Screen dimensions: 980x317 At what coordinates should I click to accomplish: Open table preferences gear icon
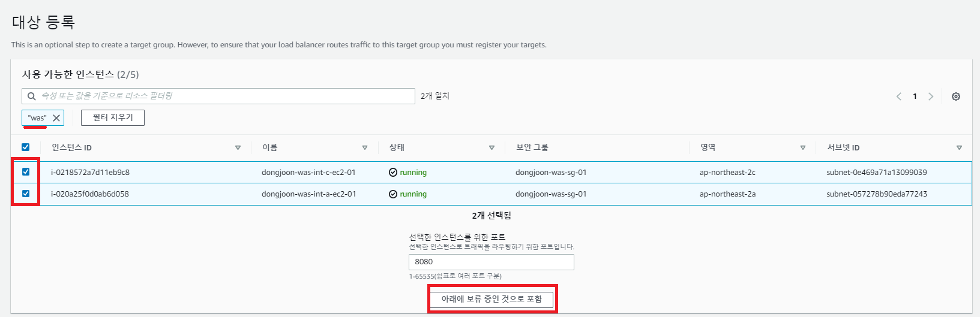pyautogui.click(x=956, y=96)
